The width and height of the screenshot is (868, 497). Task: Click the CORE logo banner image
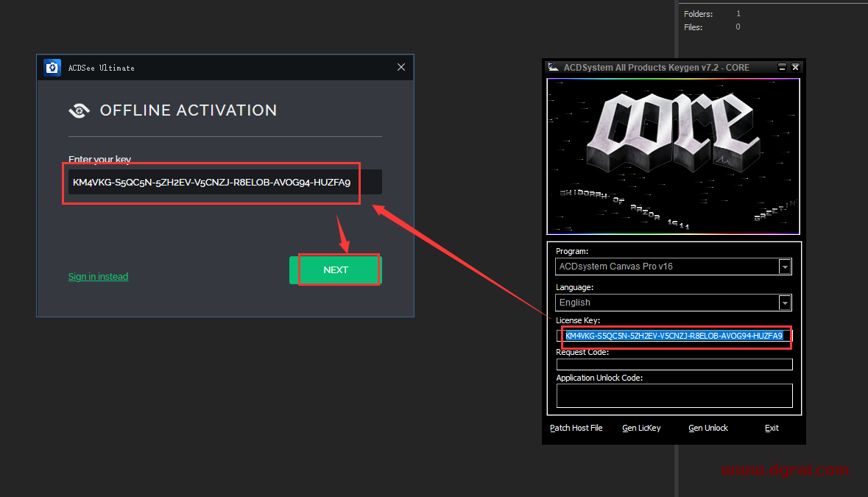click(x=673, y=156)
